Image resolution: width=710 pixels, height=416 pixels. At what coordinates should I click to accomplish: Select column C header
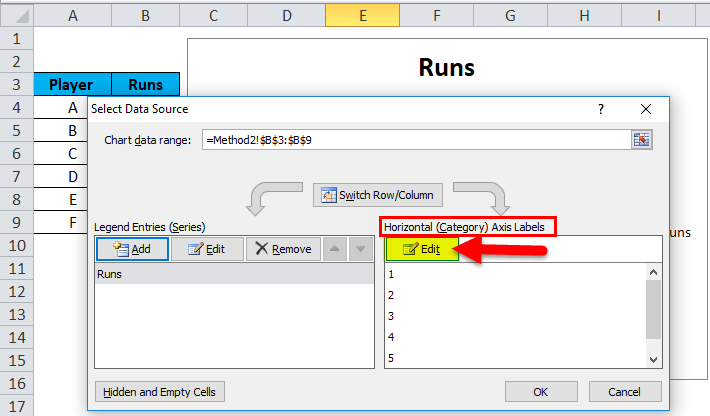coord(214,16)
